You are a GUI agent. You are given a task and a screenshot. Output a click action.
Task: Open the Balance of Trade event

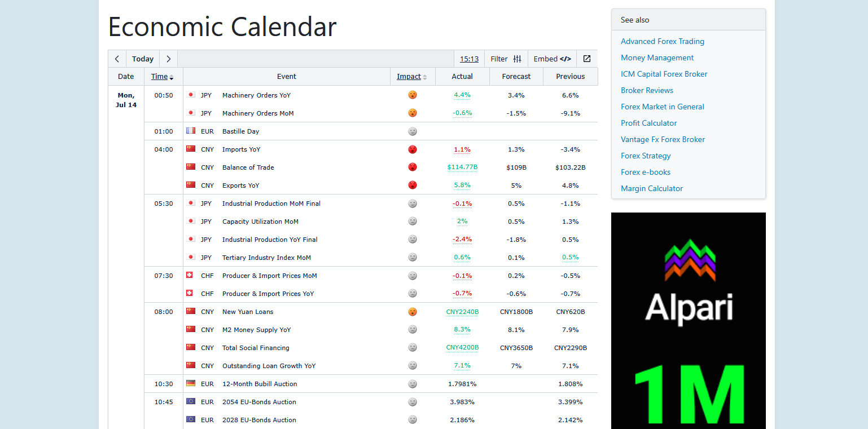point(248,167)
